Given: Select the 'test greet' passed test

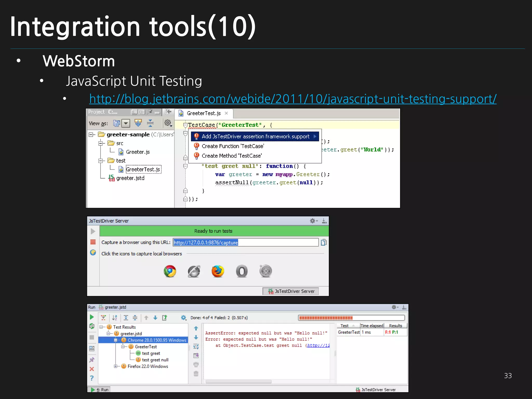Looking at the screenshot, I should [148, 353].
